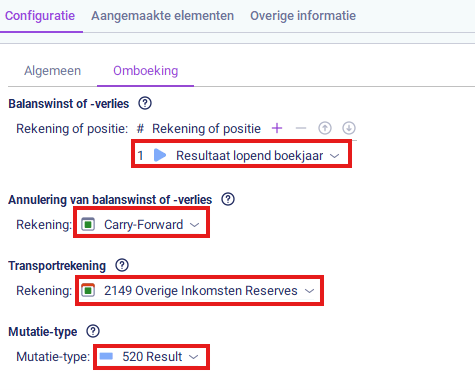Open the Aangemaakte elementen tab
Screen dimensions: 475x390
pyautogui.click(x=163, y=16)
